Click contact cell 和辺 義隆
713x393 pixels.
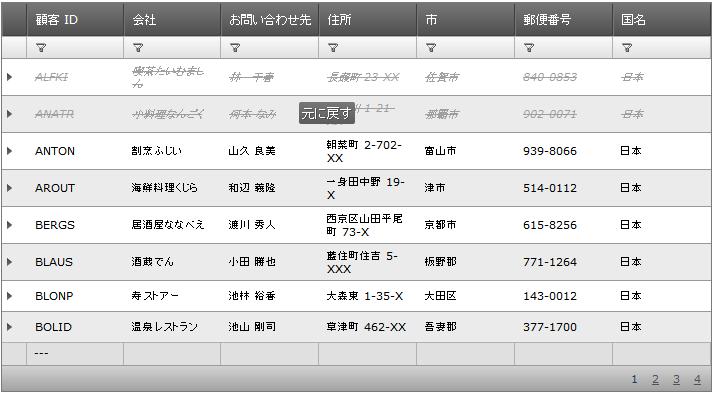pyautogui.click(x=270, y=188)
